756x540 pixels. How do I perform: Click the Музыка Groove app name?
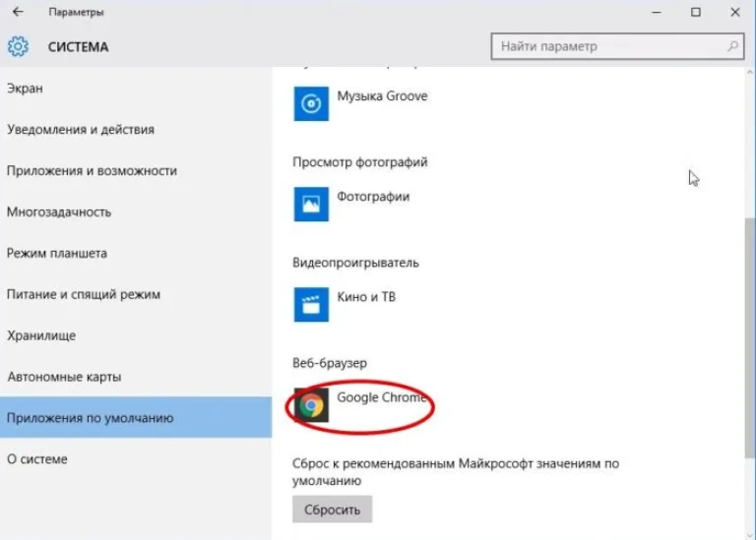[x=382, y=95]
